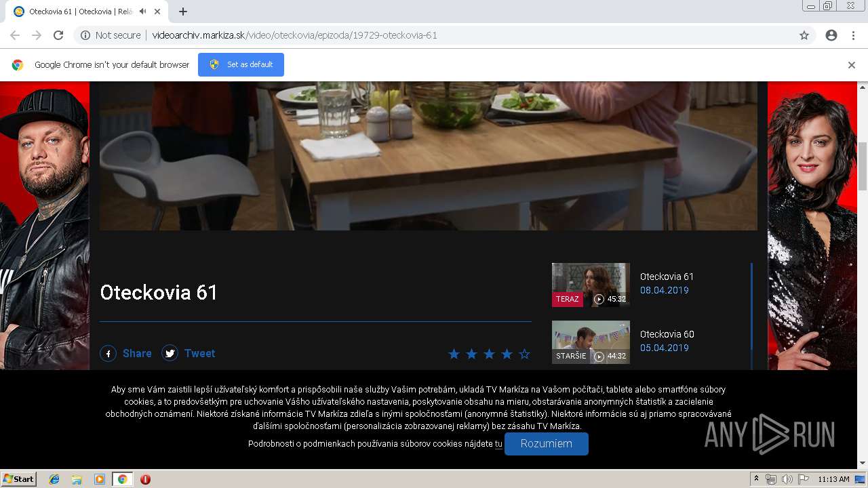Open media player taskbar icon
This screenshot has width=868, height=488.
(x=100, y=479)
